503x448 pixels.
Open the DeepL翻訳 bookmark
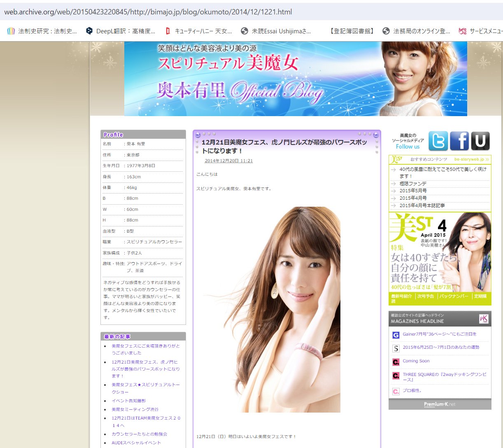click(121, 31)
